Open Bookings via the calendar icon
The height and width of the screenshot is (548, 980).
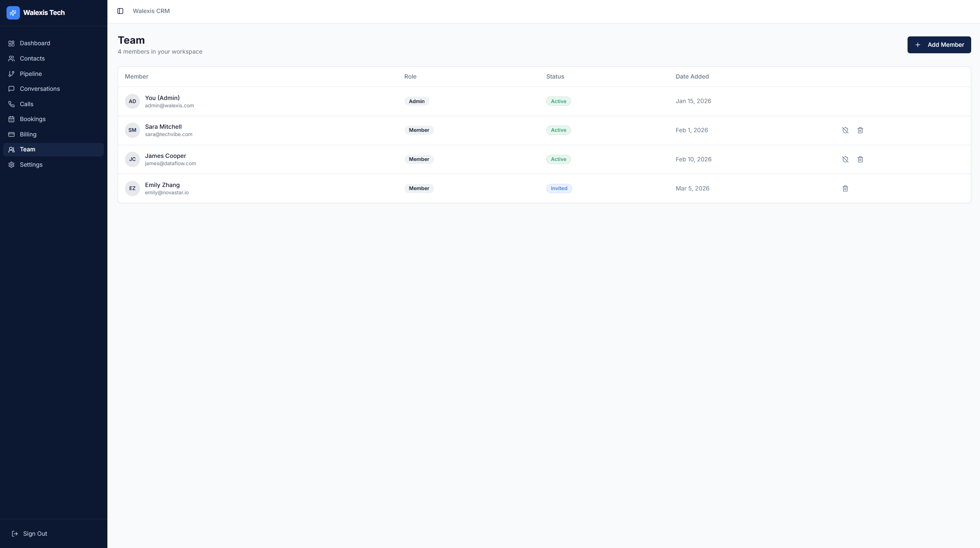point(11,119)
